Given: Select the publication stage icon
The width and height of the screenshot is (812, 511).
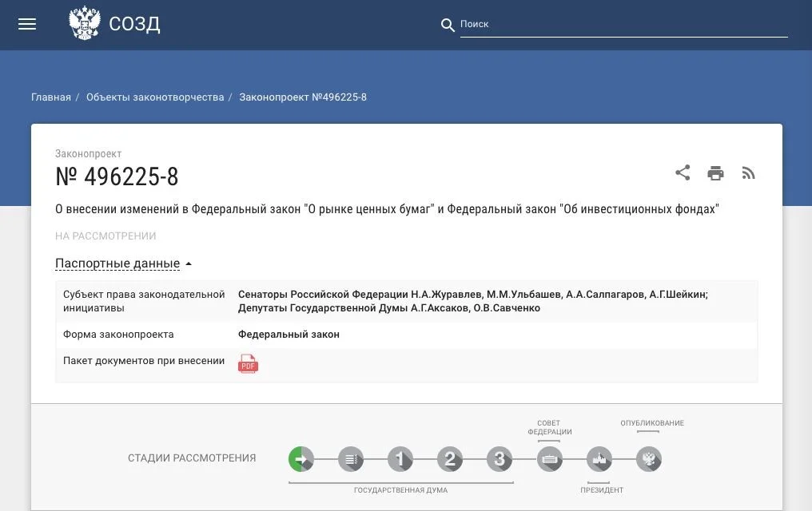Looking at the screenshot, I should [649, 459].
